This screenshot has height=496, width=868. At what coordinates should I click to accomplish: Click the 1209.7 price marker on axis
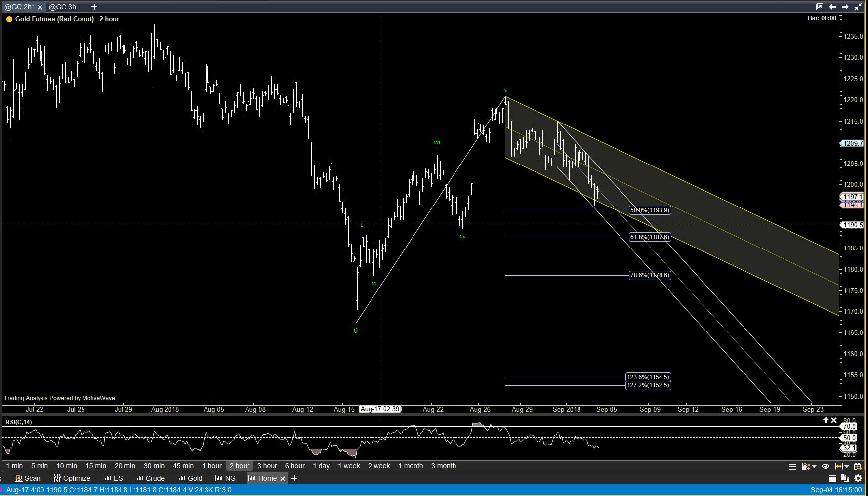coord(852,143)
